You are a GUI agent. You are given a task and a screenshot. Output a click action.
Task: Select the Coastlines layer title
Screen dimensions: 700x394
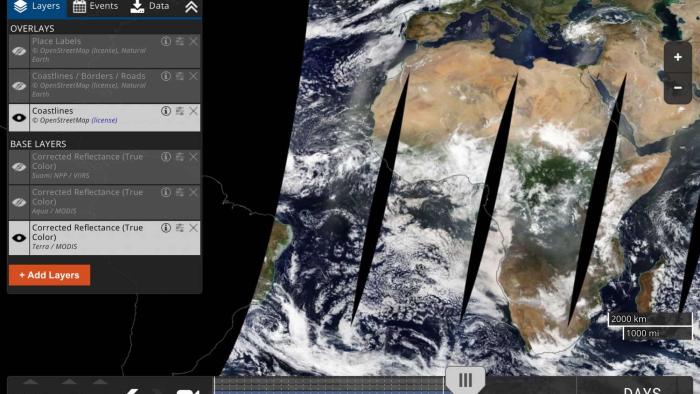click(52, 111)
